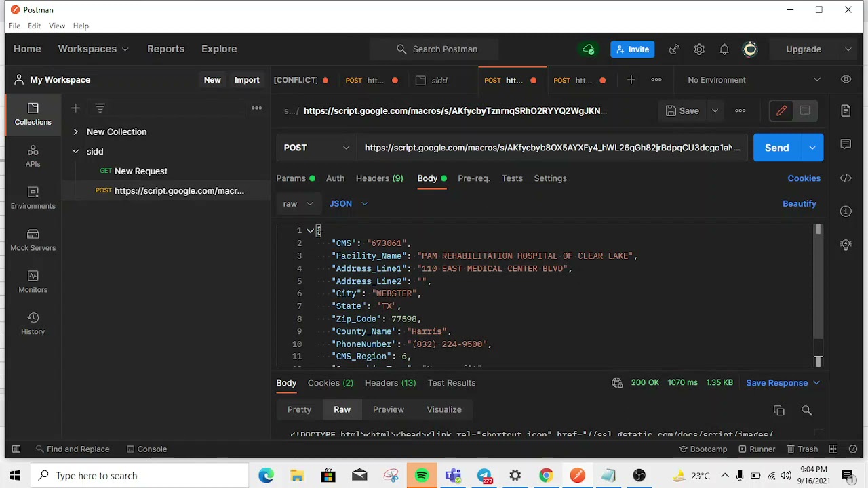The height and width of the screenshot is (488, 868).
Task: Switch to the Params request tab
Action: pos(296,178)
